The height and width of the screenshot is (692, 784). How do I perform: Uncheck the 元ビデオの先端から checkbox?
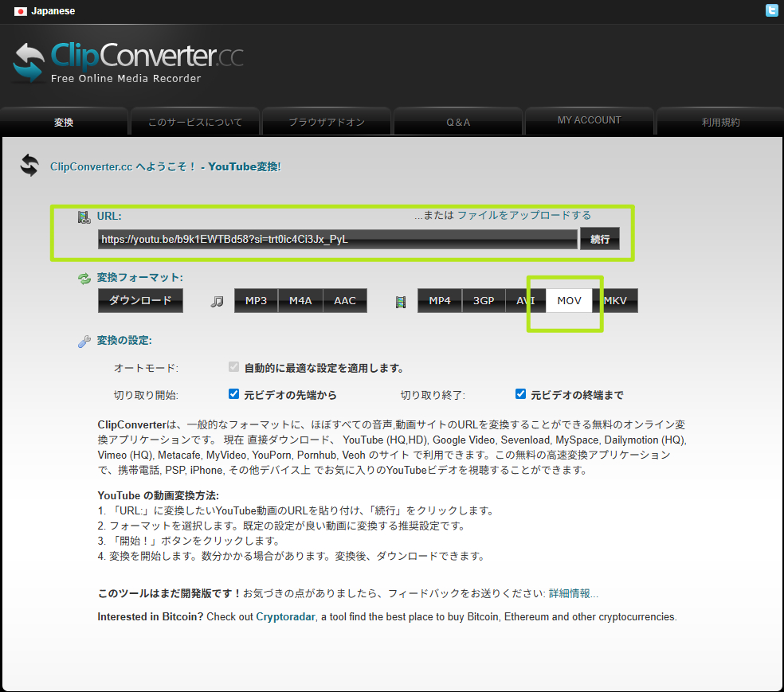(233, 393)
